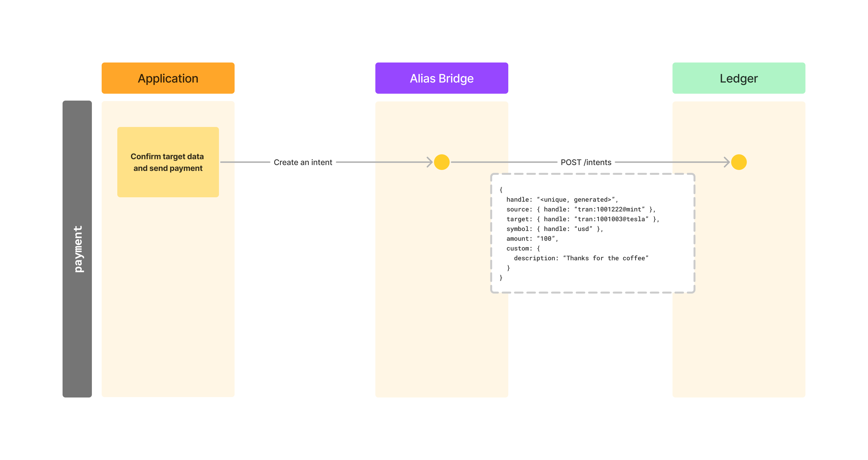Screen dimensions: 868x460
Task: Click the custom: { line in JSON
Action: click(x=523, y=249)
